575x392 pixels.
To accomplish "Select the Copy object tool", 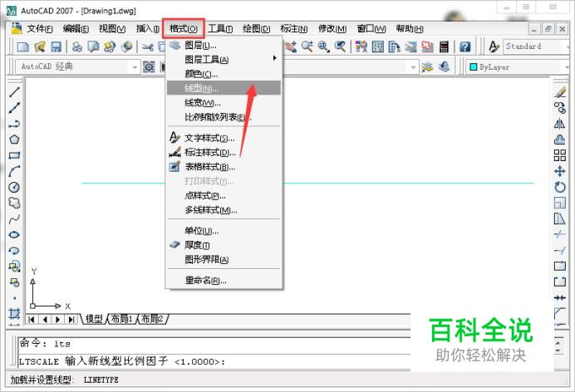I will pos(559,108).
